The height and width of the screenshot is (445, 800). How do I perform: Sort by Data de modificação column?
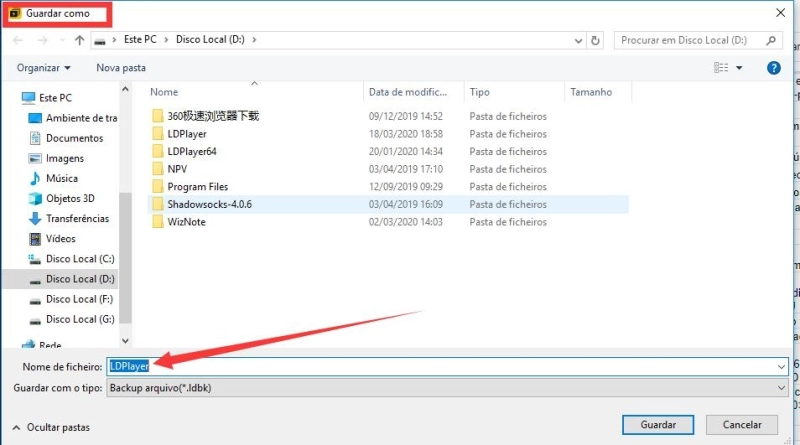click(412, 92)
